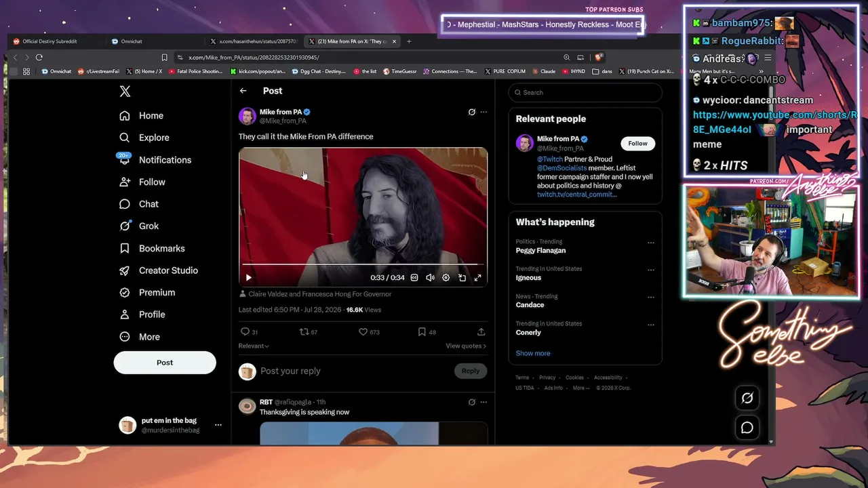Click the Follow button for Mike from PA
868x488 pixels.
[637, 144]
